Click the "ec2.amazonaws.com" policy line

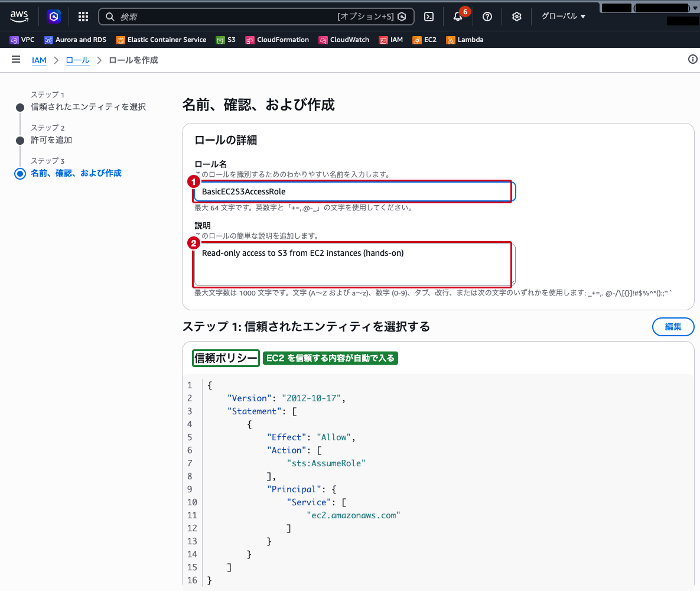click(x=353, y=515)
